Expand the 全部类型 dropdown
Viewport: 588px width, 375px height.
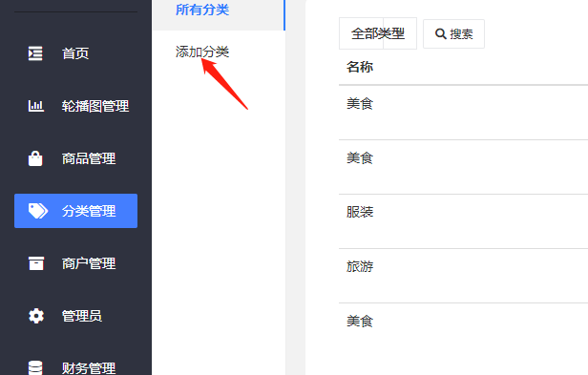pos(378,33)
